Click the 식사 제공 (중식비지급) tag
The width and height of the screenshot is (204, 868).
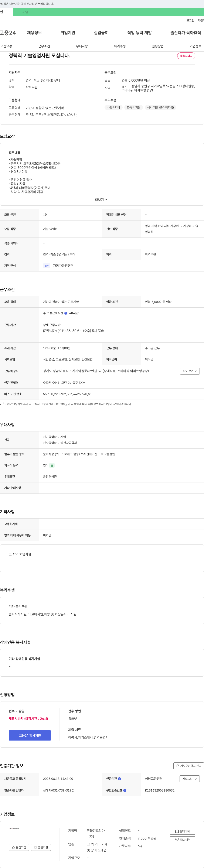[x=160, y=107]
